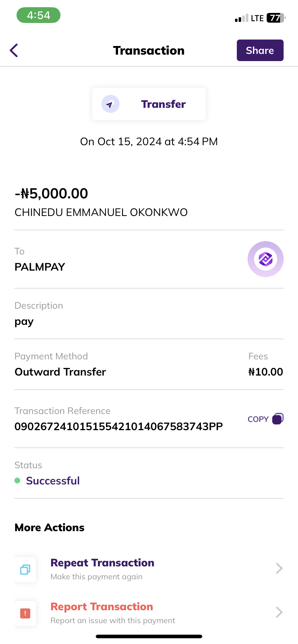This screenshot has width=298, height=644.
Task: Select Report Transaction action
Action: click(x=101, y=607)
